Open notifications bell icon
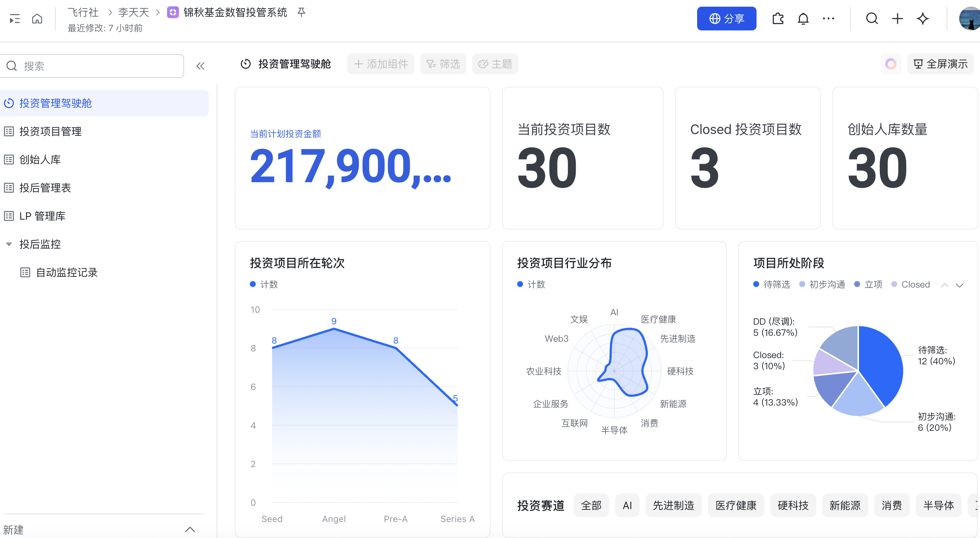 803,18
